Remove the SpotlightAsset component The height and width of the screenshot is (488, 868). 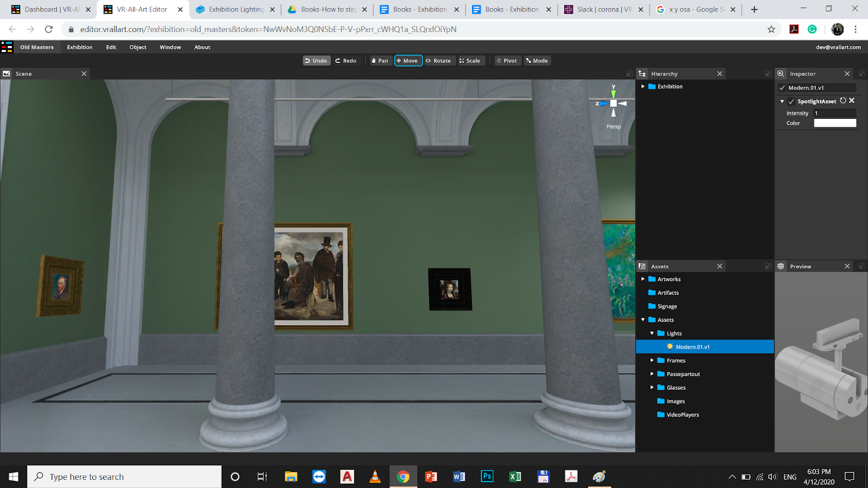click(x=852, y=101)
